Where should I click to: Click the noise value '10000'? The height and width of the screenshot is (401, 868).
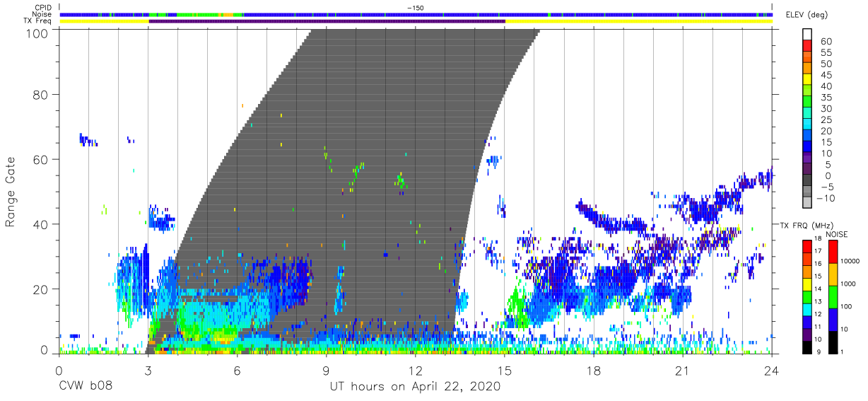pos(850,262)
